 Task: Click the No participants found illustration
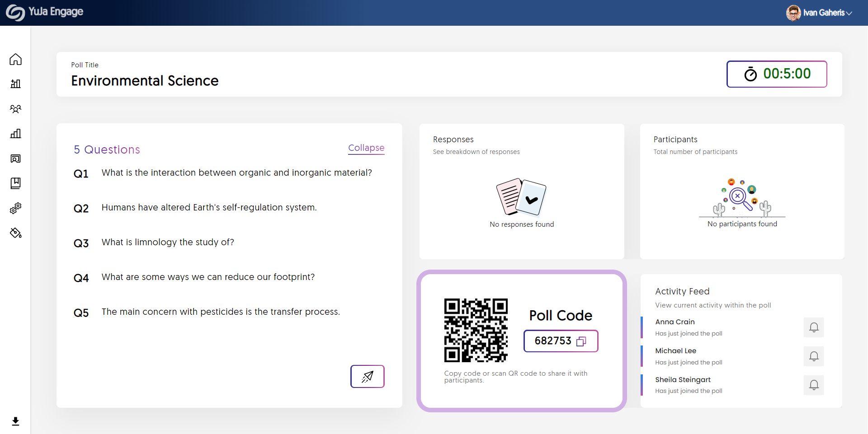pyautogui.click(x=742, y=198)
